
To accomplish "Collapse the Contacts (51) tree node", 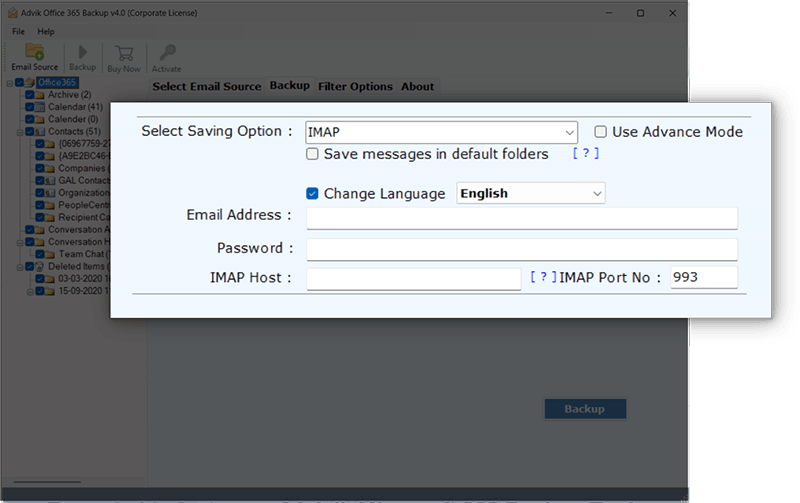I will [20, 132].
